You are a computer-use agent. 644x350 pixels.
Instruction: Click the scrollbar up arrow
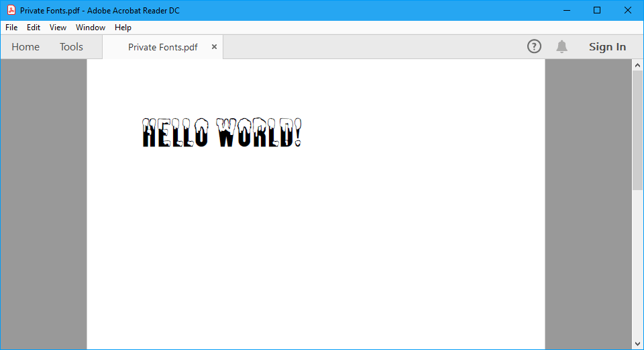tap(637, 65)
